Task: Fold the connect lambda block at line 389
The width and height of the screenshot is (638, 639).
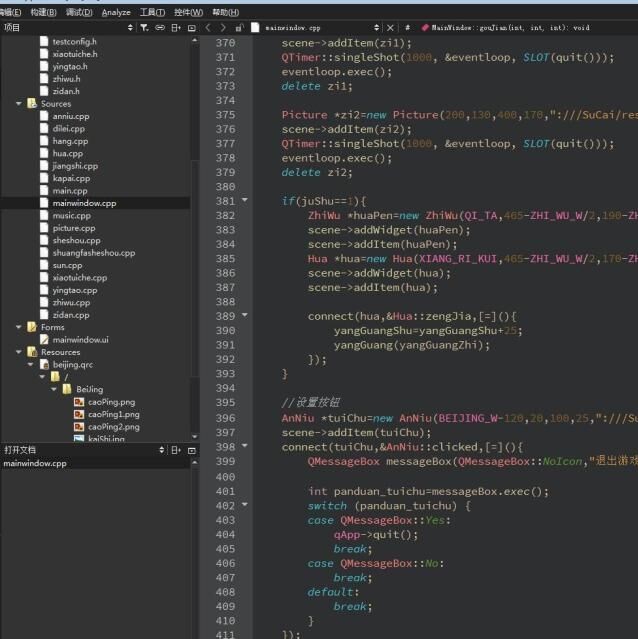Action: [245, 315]
